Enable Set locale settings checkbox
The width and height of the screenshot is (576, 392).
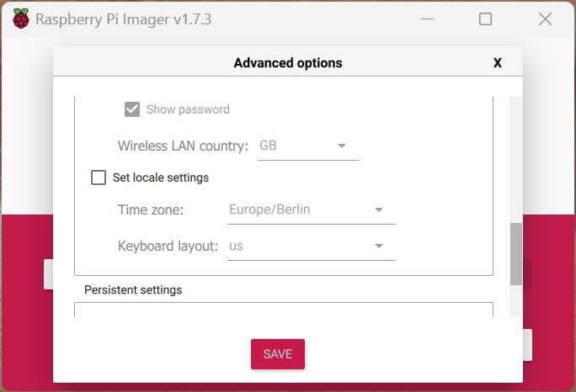tap(99, 177)
